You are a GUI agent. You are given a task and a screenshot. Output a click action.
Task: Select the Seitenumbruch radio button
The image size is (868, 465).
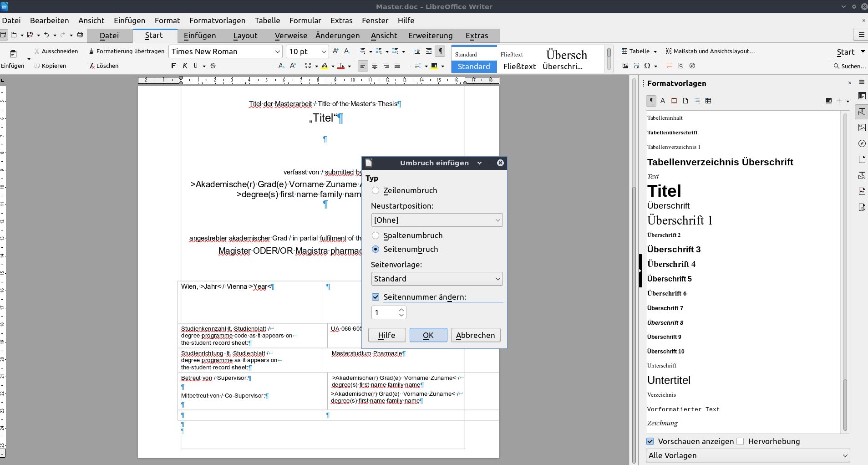376,249
